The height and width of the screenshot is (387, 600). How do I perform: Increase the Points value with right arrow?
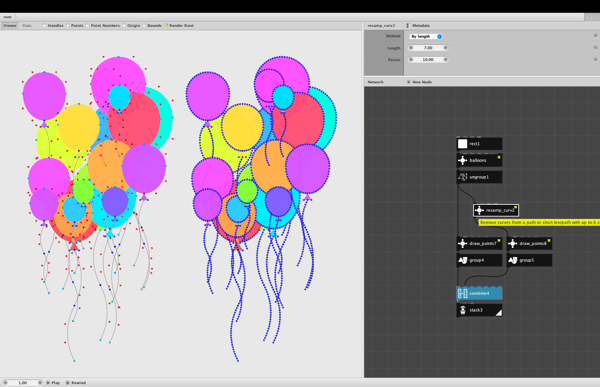click(445, 60)
